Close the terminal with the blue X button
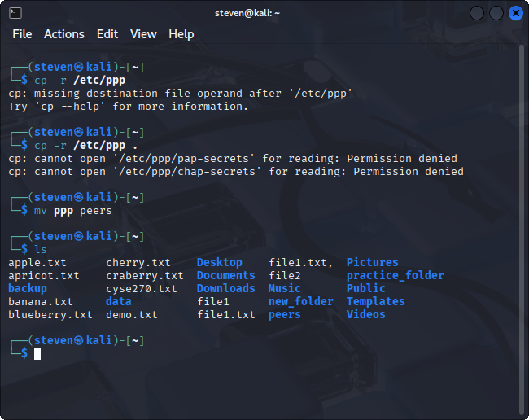This screenshot has width=529, height=420. click(516, 13)
